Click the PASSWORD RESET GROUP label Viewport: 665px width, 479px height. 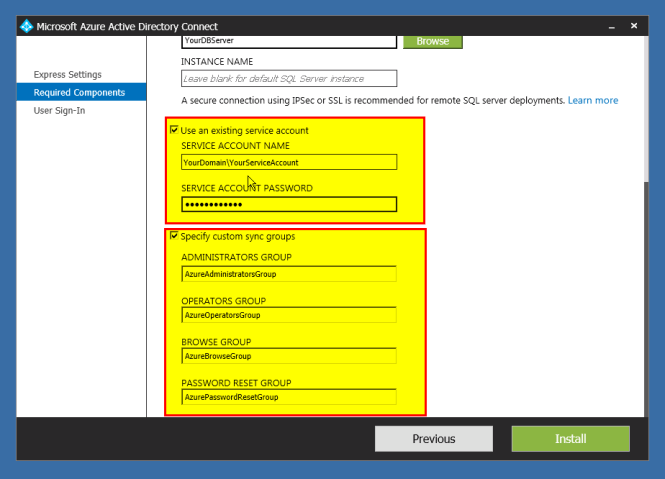[x=236, y=383]
